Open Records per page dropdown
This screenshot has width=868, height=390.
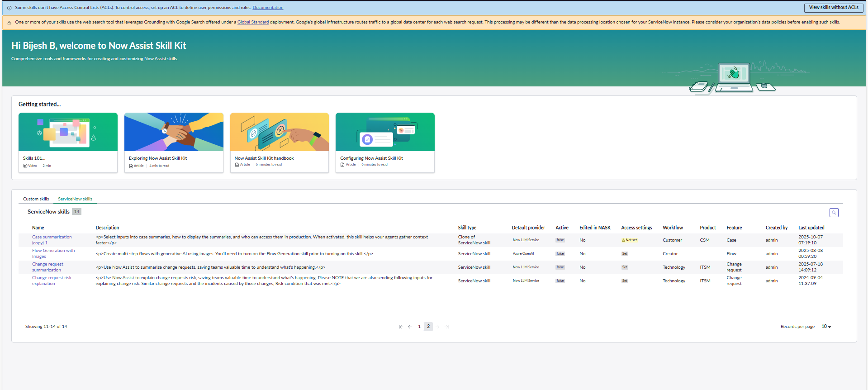click(826, 327)
